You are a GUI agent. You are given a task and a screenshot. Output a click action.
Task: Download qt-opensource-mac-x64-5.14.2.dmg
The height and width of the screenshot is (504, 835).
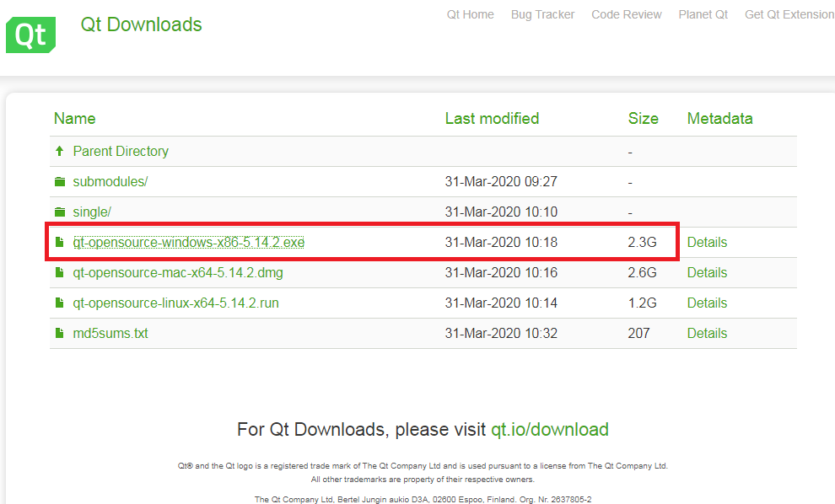(178, 272)
